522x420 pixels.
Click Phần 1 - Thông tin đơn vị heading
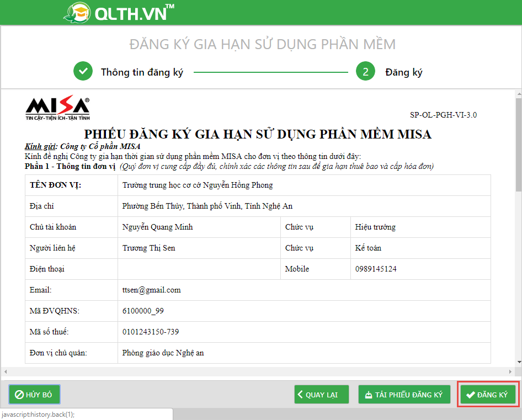pos(70,166)
